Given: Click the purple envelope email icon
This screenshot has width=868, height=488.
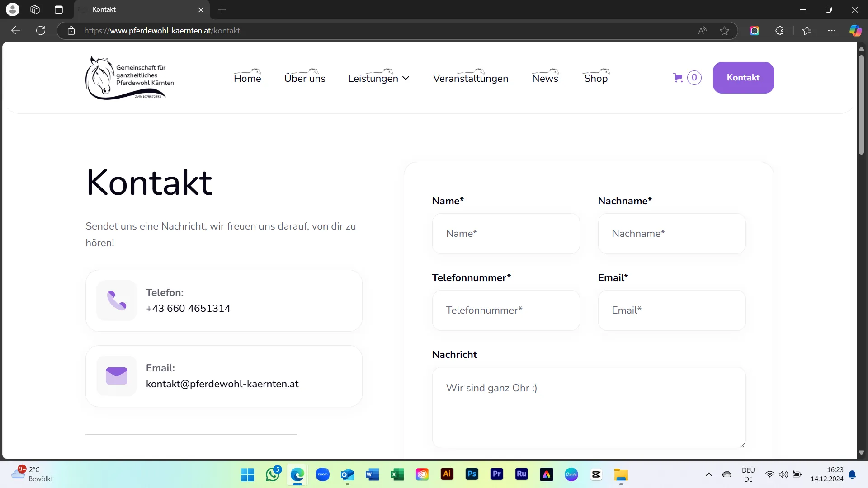Looking at the screenshot, I should 117,376.
